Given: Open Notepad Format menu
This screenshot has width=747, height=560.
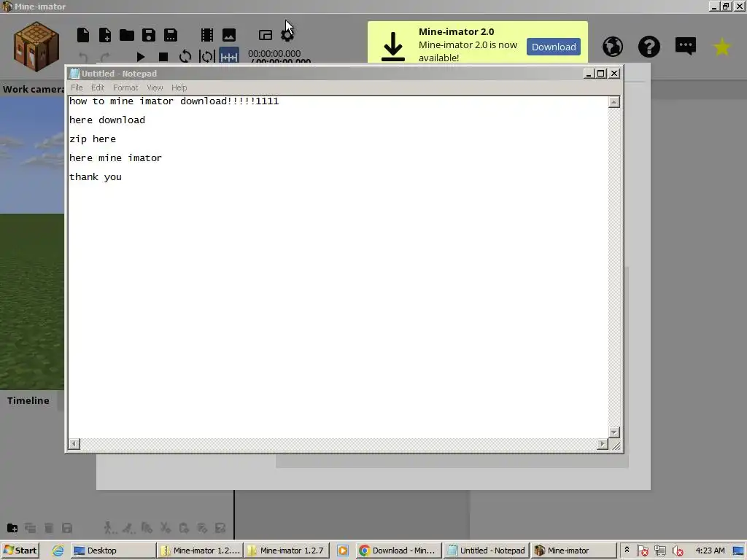Looking at the screenshot, I should 125,87.
